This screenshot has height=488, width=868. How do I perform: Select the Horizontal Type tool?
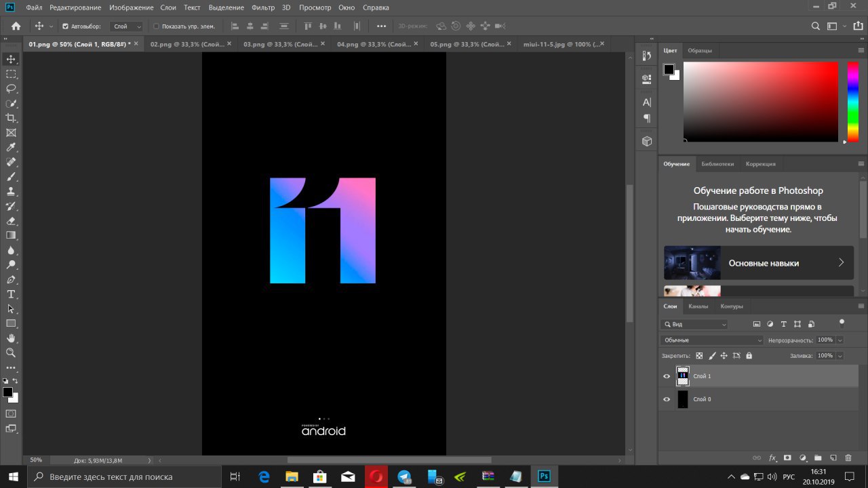11,294
